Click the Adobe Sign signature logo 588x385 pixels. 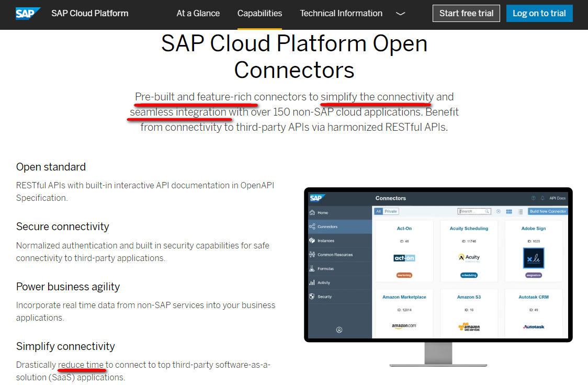(x=533, y=258)
